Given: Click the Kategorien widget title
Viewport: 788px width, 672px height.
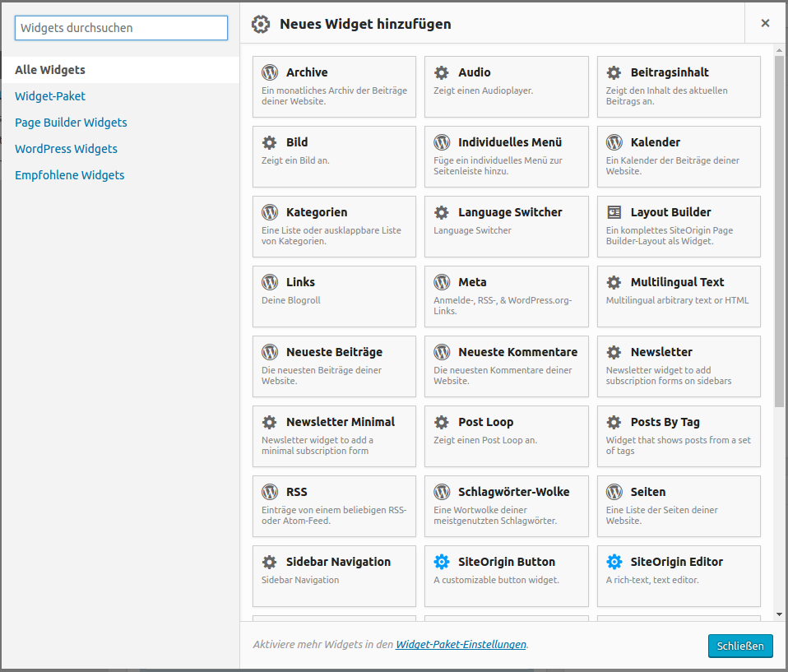Looking at the screenshot, I should (317, 212).
